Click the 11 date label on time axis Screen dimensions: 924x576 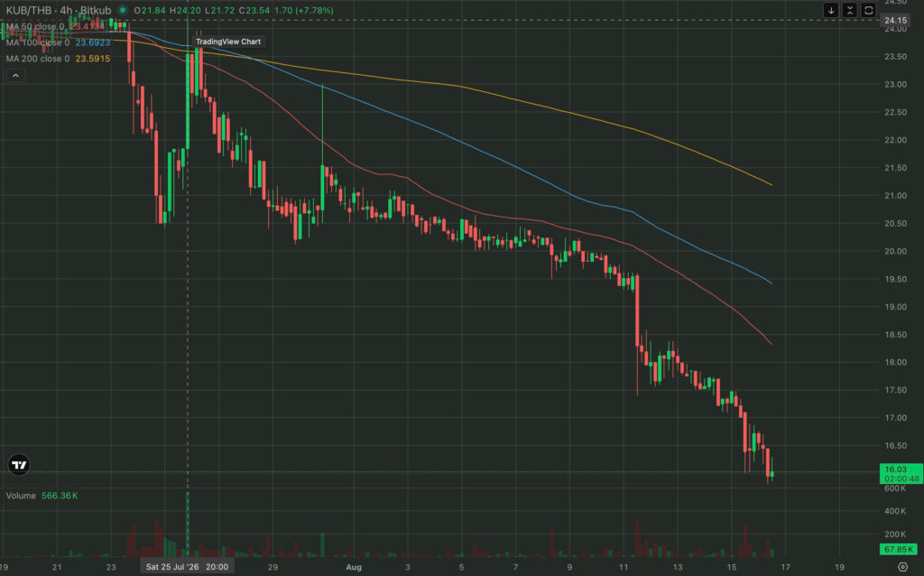(624, 567)
